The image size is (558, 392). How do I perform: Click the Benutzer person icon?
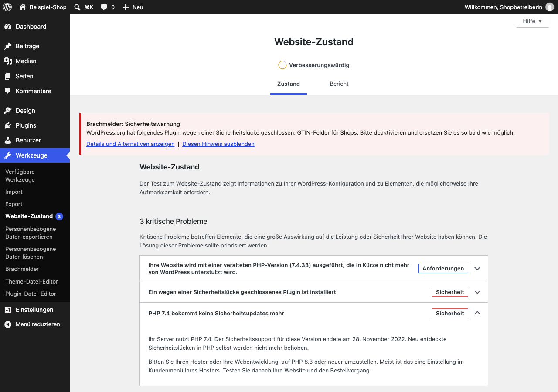click(x=8, y=140)
